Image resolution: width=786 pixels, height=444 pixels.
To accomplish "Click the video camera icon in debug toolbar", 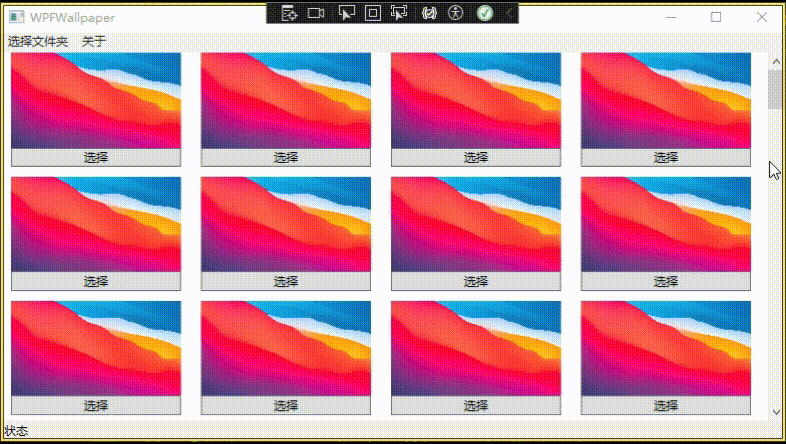I will point(316,14).
